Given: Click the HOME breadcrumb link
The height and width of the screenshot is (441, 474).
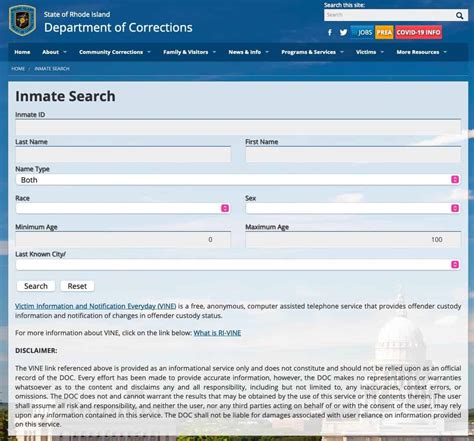Looking at the screenshot, I should point(18,69).
